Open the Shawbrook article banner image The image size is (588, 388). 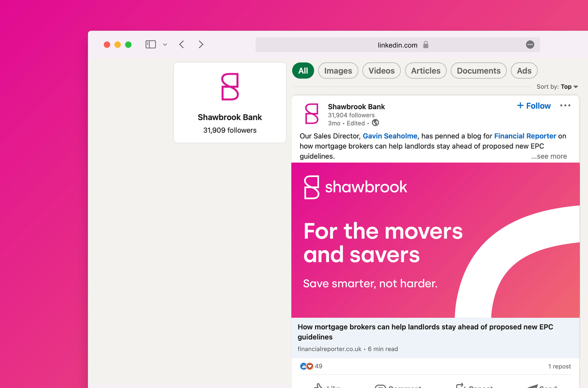435,240
